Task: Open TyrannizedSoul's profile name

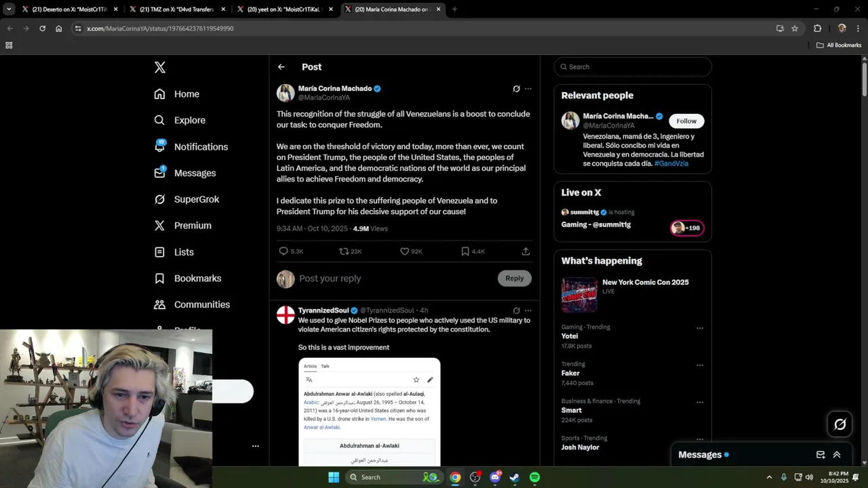Action: [x=323, y=310]
